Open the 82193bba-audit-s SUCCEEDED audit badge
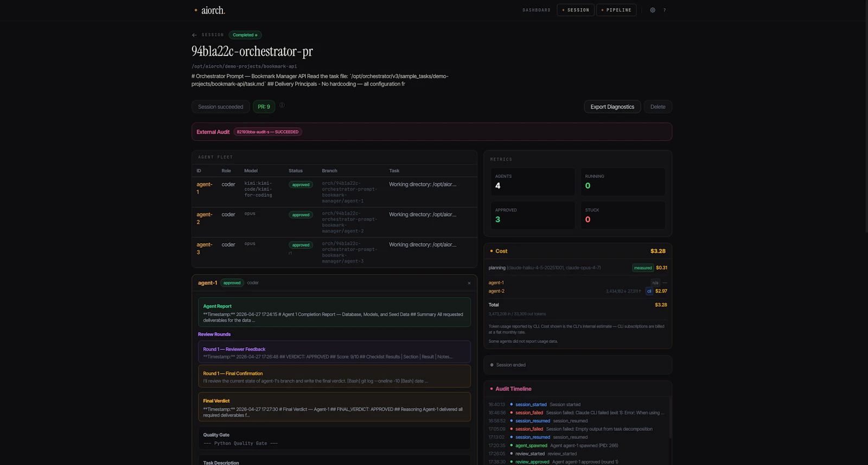Screen dimensions: 868x465 [267, 132]
